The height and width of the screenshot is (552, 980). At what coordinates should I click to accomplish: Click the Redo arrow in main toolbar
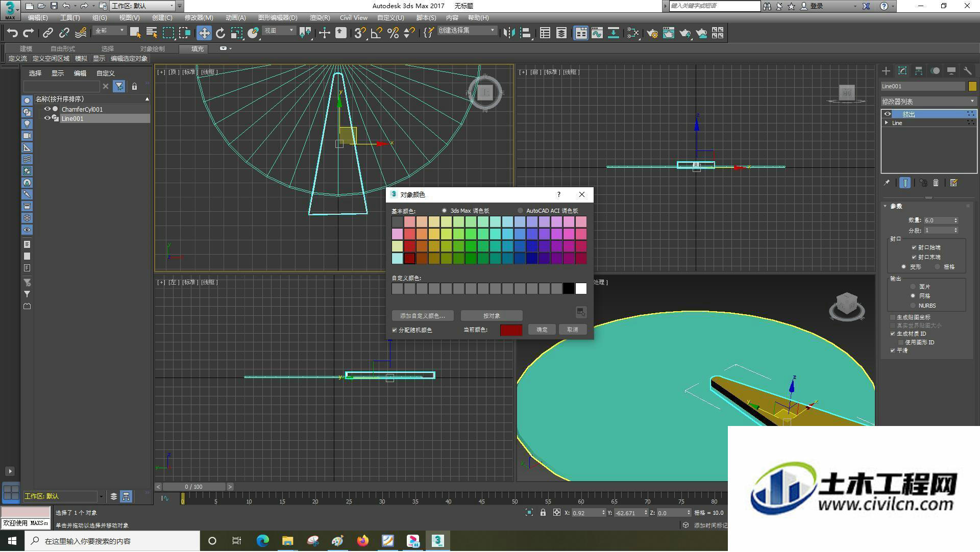pos(29,33)
